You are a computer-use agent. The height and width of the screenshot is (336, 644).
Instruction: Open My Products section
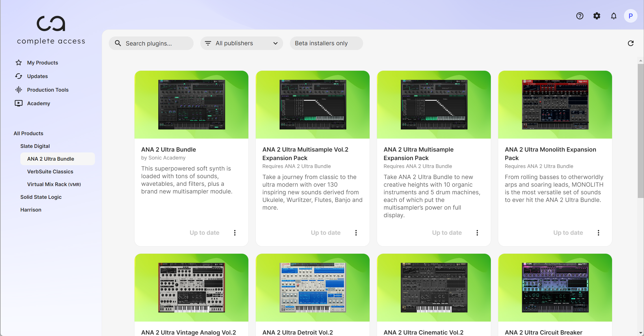click(43, 63)
